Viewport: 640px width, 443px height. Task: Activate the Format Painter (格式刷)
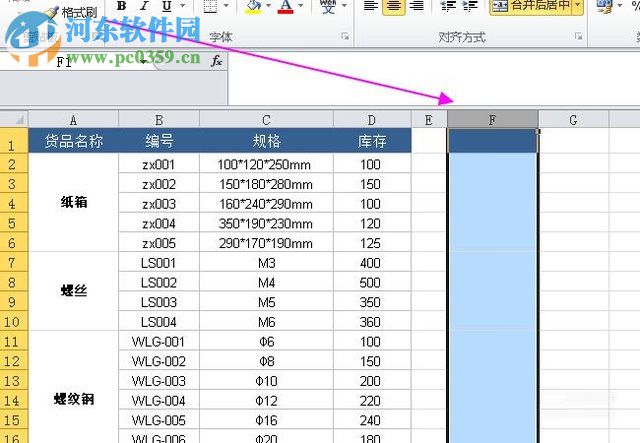pyautogui.click(x=72, y=12)
